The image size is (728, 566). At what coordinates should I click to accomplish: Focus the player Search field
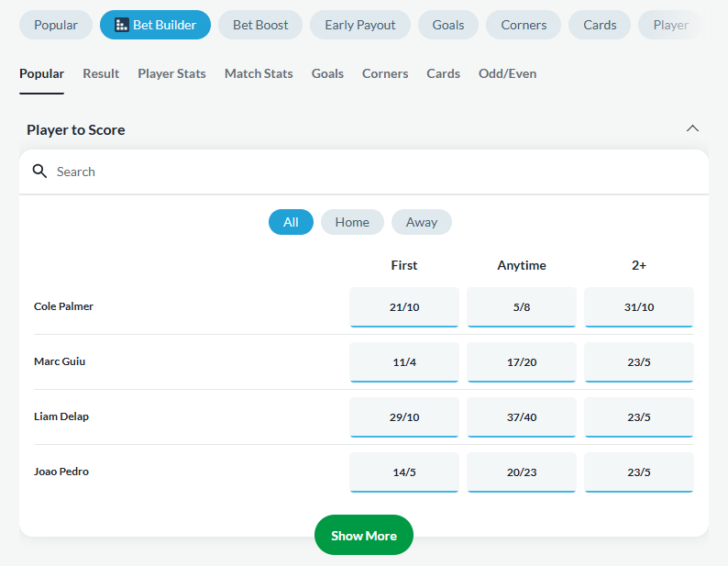[x=364, y=172]
